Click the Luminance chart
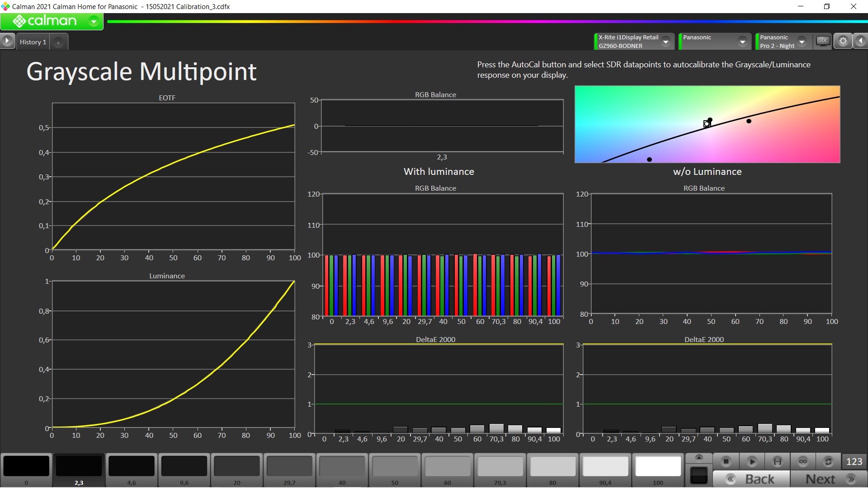 (174, 354)
